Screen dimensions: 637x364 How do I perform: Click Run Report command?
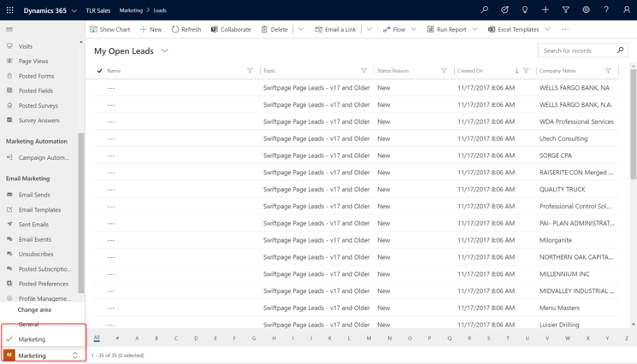(x=446, y=29)
